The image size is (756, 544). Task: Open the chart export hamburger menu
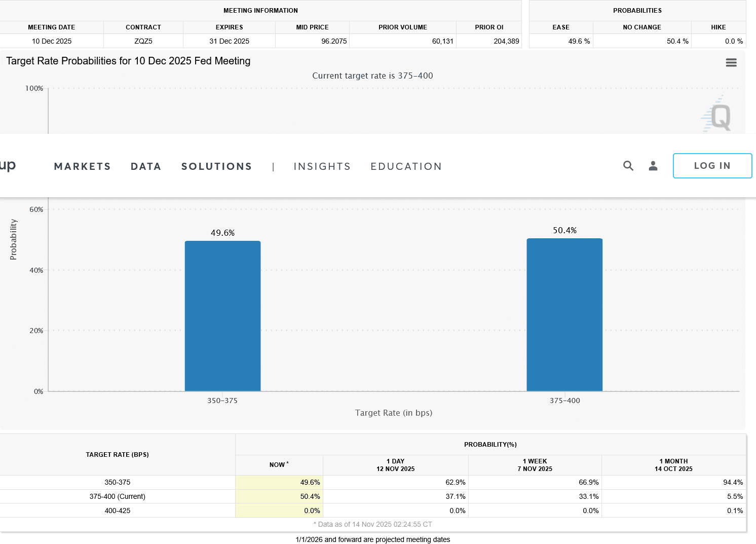(x=731, y=62)
